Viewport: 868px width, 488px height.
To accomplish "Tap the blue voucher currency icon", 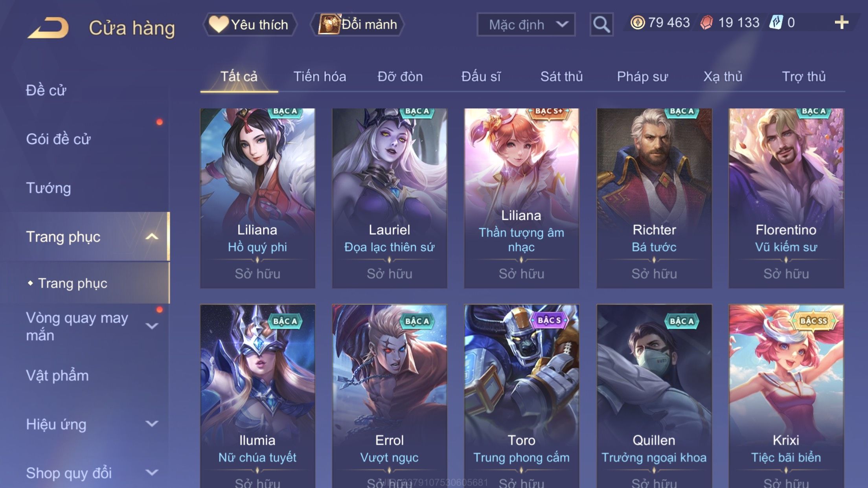I will 776,22.
